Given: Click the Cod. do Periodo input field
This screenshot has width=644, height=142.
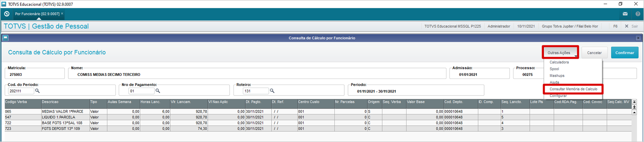Looking at the screenshot, I should click(x=21, y=91).
